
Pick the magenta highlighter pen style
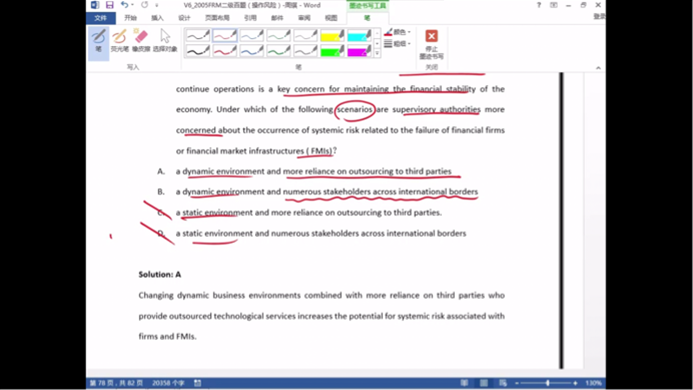point(359,51)
